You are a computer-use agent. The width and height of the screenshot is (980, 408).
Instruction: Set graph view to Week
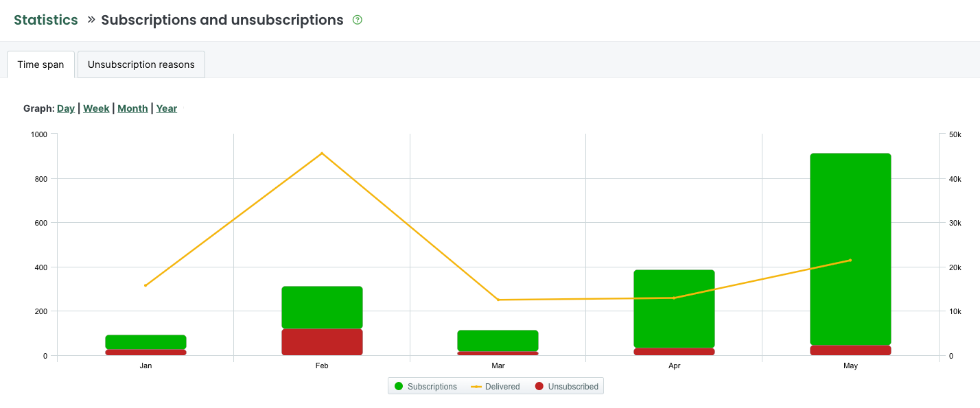coord(96,108)
